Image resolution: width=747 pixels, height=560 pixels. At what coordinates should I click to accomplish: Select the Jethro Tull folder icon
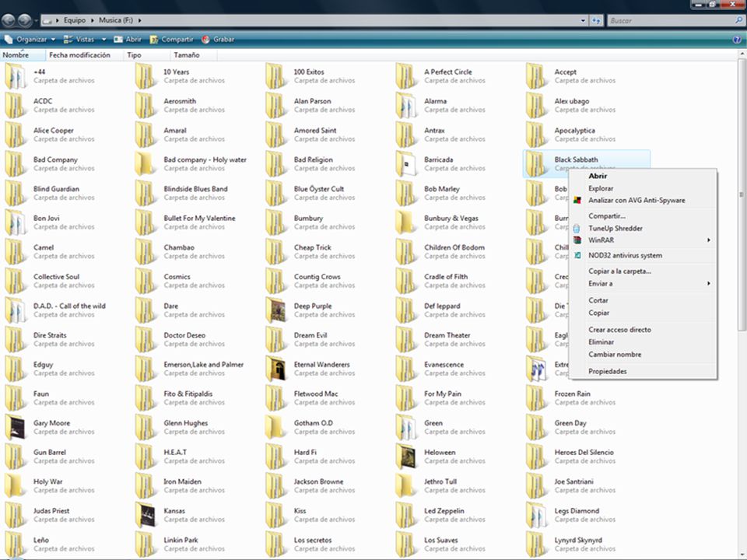406,486
